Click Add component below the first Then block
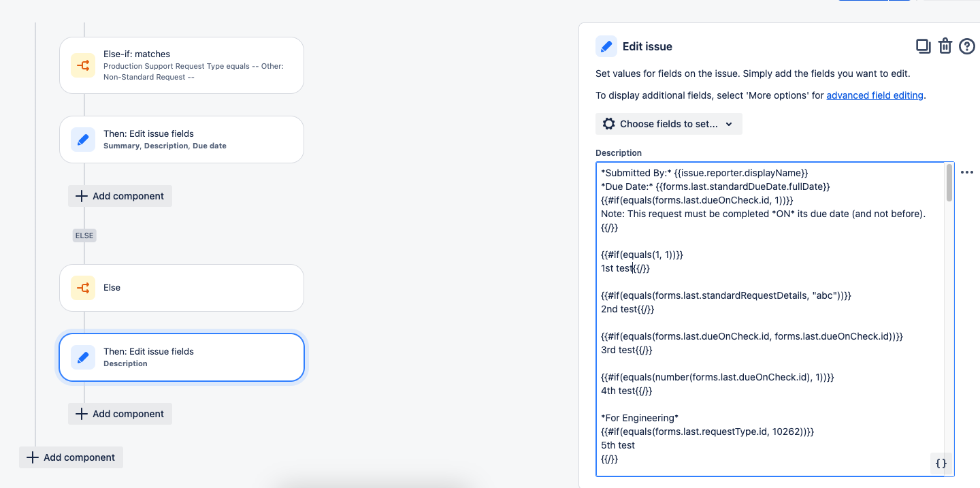The height and width of the screenshot is (488, 980). [120, 196]
